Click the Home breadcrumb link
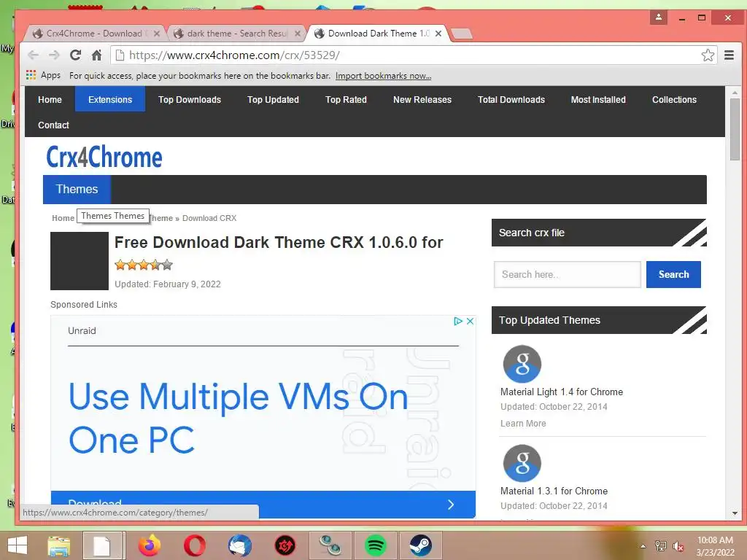 [x=63, y=218]
